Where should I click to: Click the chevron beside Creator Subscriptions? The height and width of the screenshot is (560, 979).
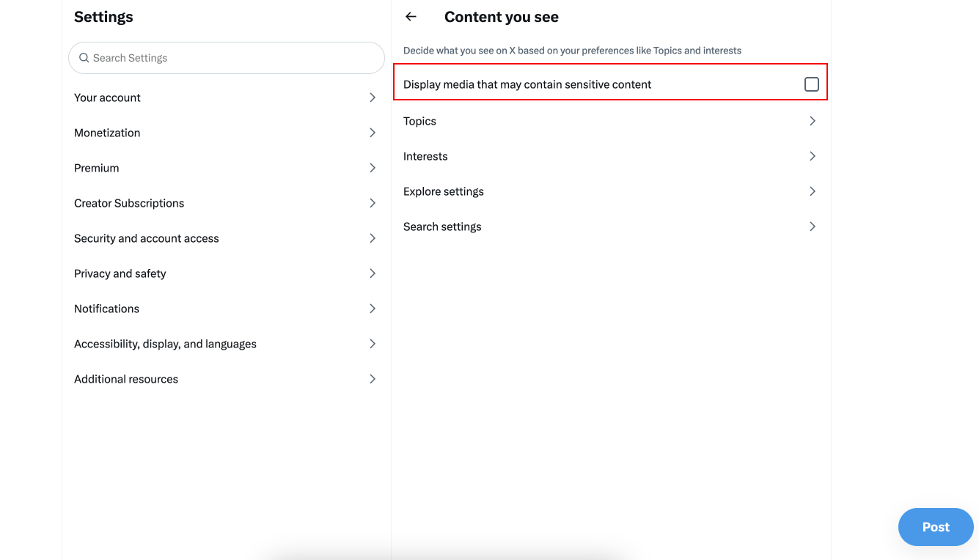click(373, 202)
